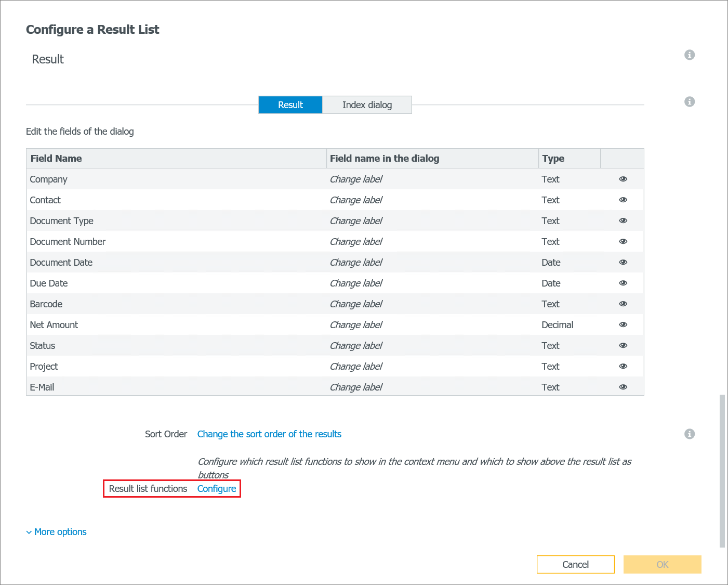Click the info icon beside the Result header
This screenshot has width=728, height=585.
click(x=690, y=55)
